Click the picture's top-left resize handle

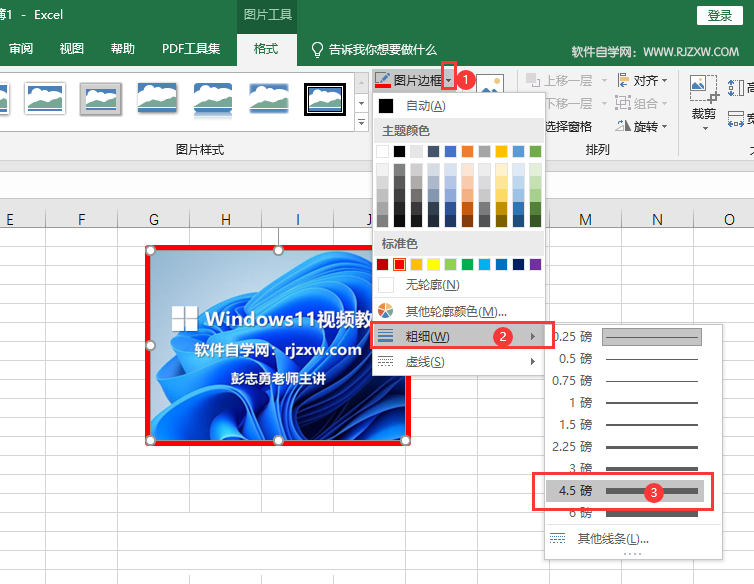pos(150,251)
